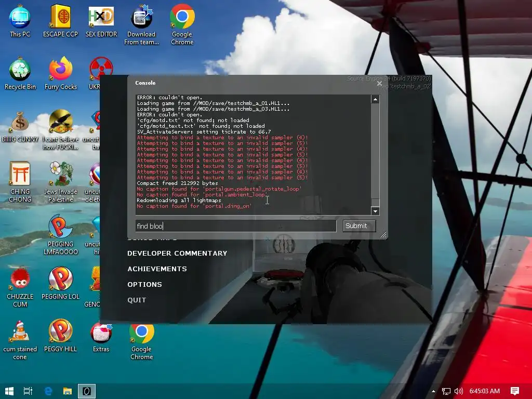Viewport: 532px width, 399px height.
Task: Click the console scrollbar down arrow
Action: tap(375, 211)
